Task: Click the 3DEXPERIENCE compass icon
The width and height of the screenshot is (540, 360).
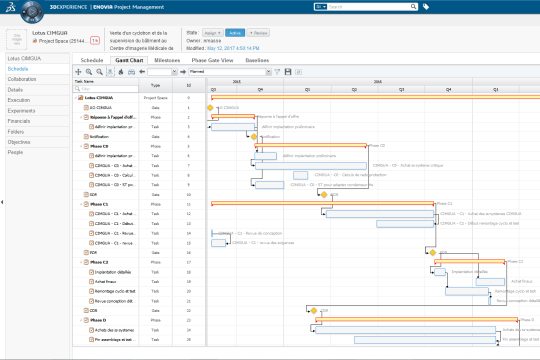Action: click(x=32, y=12)
